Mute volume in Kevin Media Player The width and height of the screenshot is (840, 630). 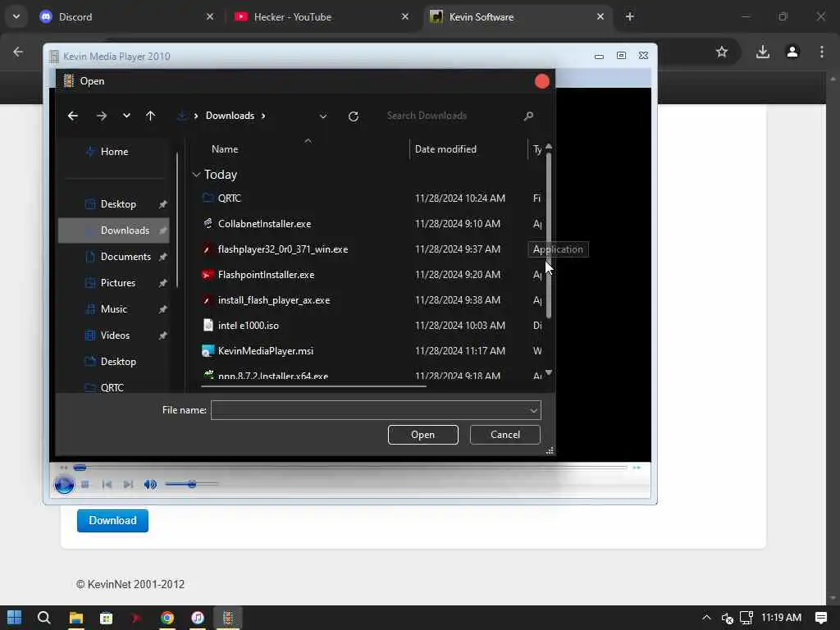151,484
